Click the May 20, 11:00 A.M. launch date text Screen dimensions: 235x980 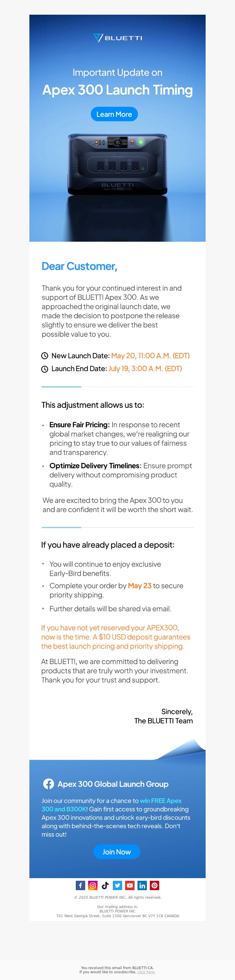150,356
